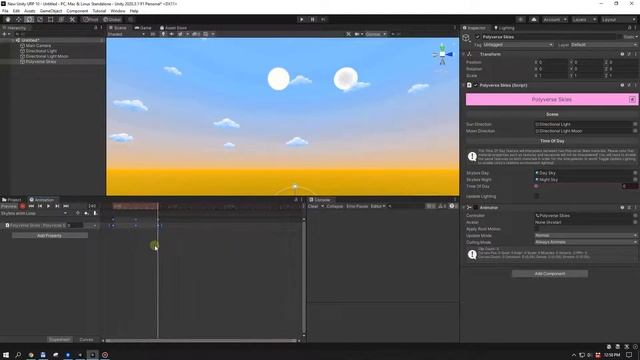Select the Hand tool in toolbar
The height and width of the screenshot is (360, 640).
[8, 19]
